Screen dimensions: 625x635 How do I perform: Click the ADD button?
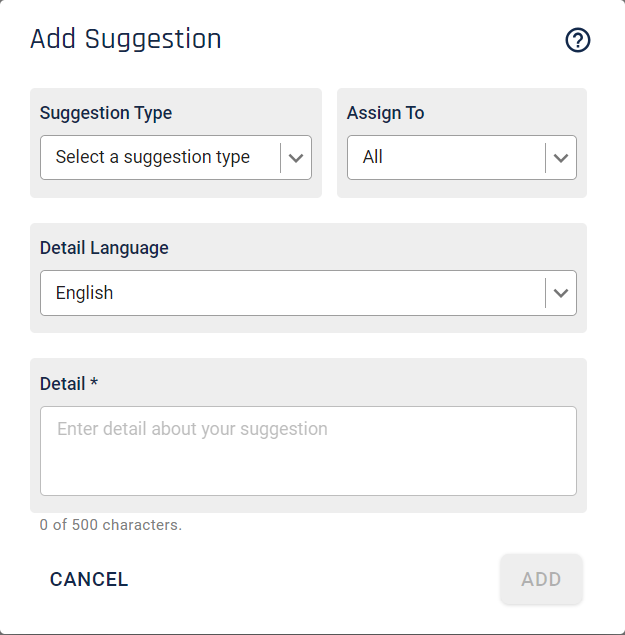(541, 579)
